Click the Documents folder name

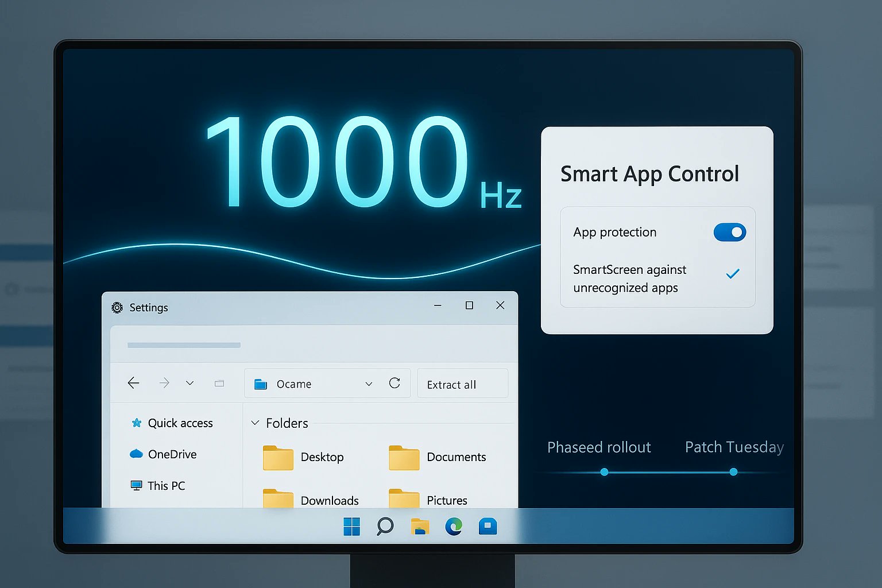coord(457,457)
